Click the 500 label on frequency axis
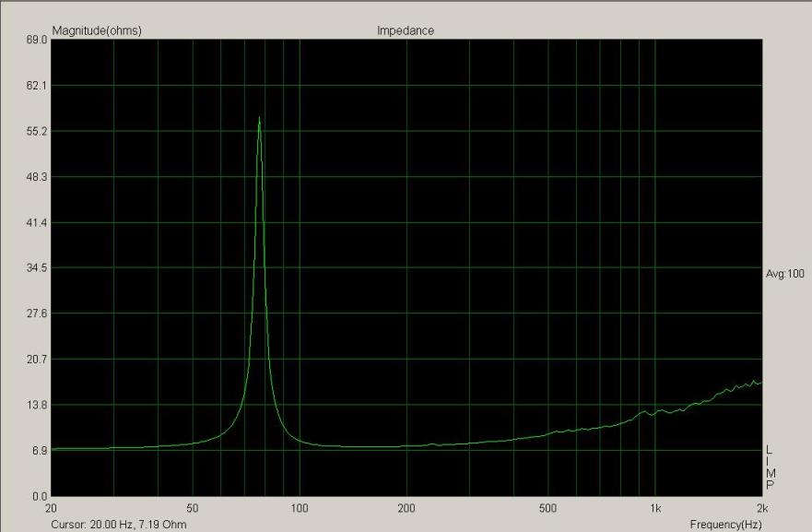Viewport: 812px width, 532px height. pos(547,508)
